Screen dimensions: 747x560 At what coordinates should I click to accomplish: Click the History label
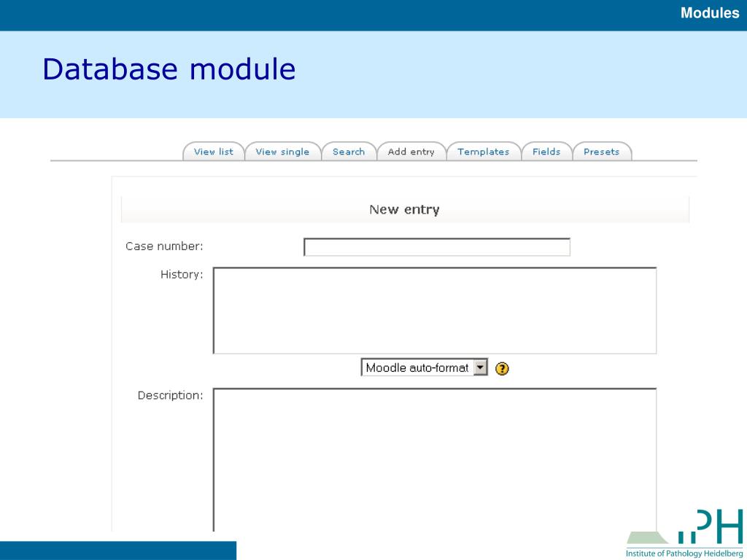click(x=182, y=274)
